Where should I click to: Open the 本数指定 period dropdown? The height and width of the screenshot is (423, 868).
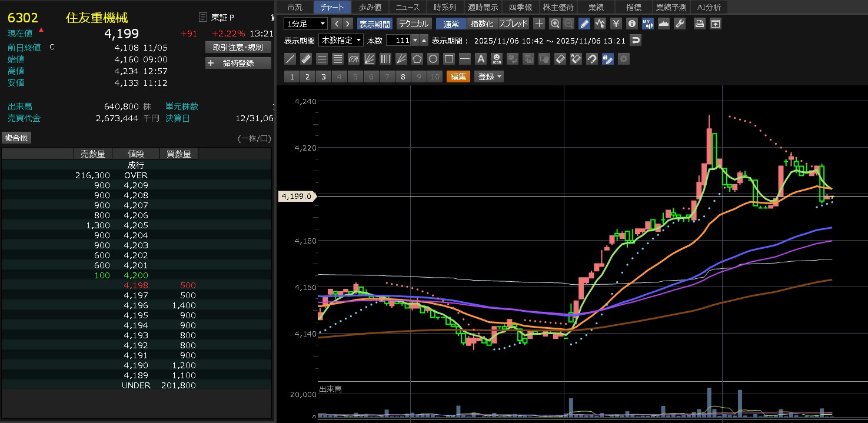(341, 41)
